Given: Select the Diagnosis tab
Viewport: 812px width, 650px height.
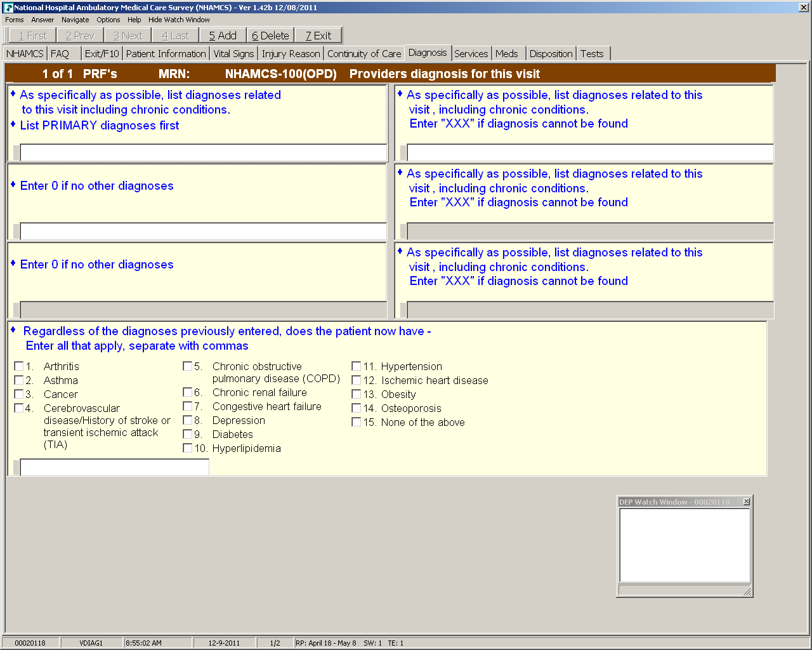Looking at the screenshot, I should [x=428, y=53].
